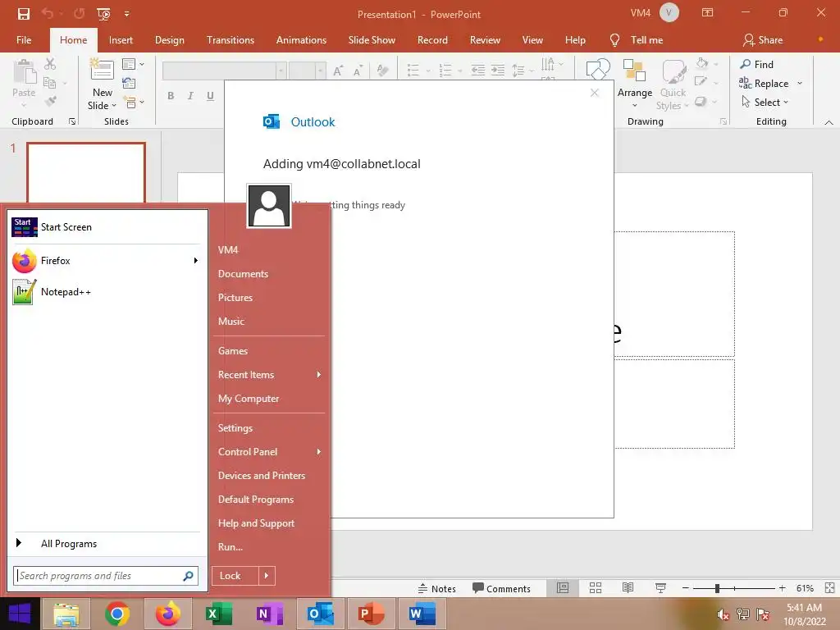Open Start Screen from Start menu

[107, 227]
